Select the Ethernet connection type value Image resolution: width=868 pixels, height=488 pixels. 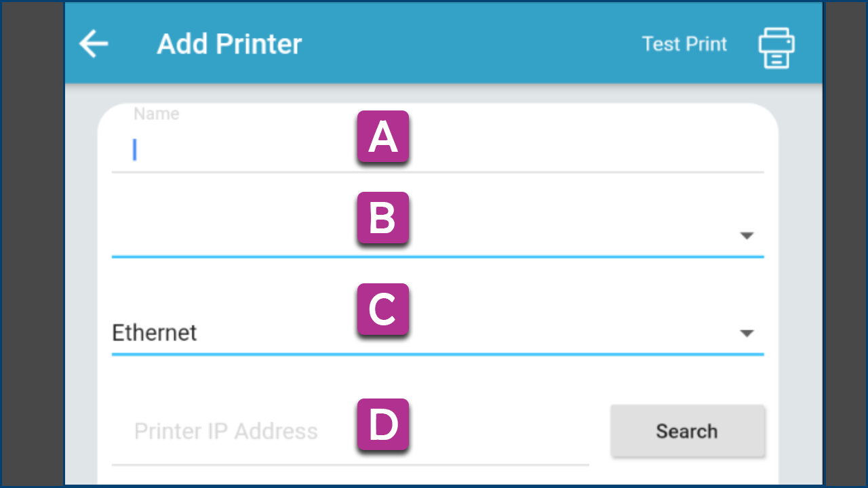click(x=155, y=333)
